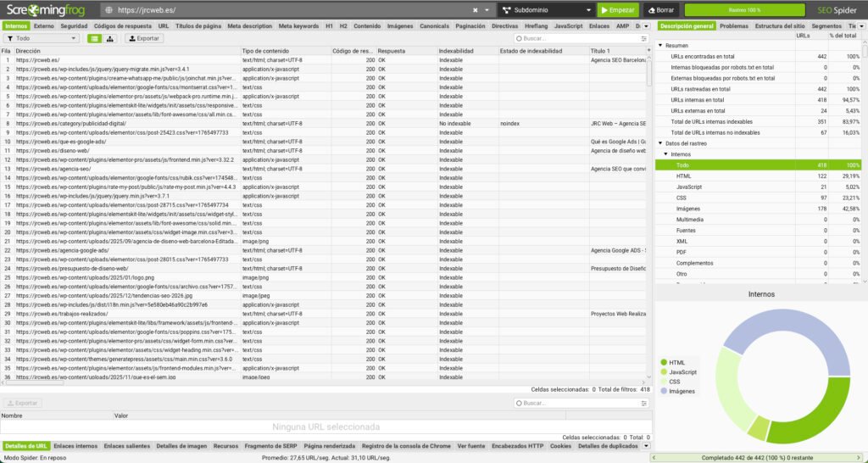Open the Enlaces salientes bottom tab
Screen dimensions: 868x463
pos(127,446)
